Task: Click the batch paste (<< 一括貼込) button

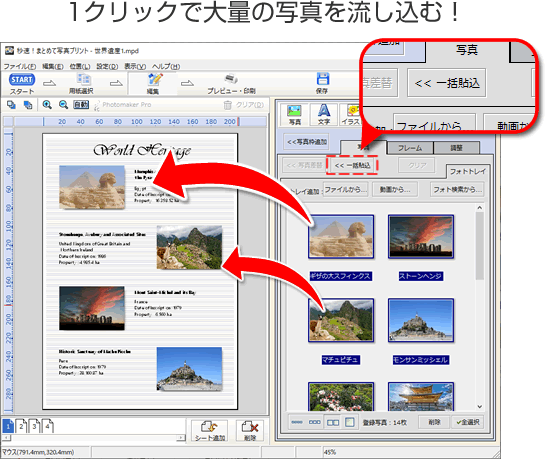Action: click(352, 165)
